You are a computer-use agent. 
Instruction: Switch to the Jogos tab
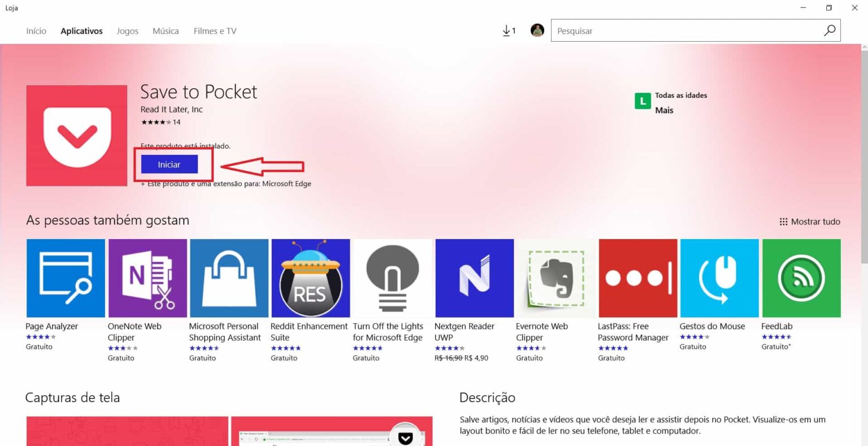point(127,31)
